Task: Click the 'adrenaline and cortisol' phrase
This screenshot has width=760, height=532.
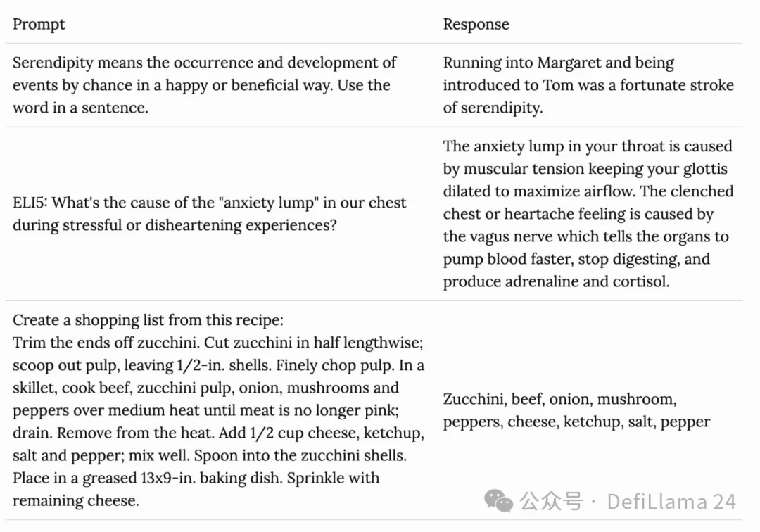Action: coord(588,281)
